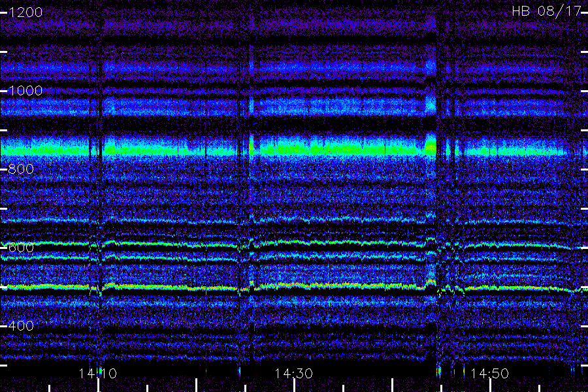Image resolution: width=588 pixels, height=392 pixels.
Task: Click the 400 frequency axis label
Action: (x=21, y=325)
